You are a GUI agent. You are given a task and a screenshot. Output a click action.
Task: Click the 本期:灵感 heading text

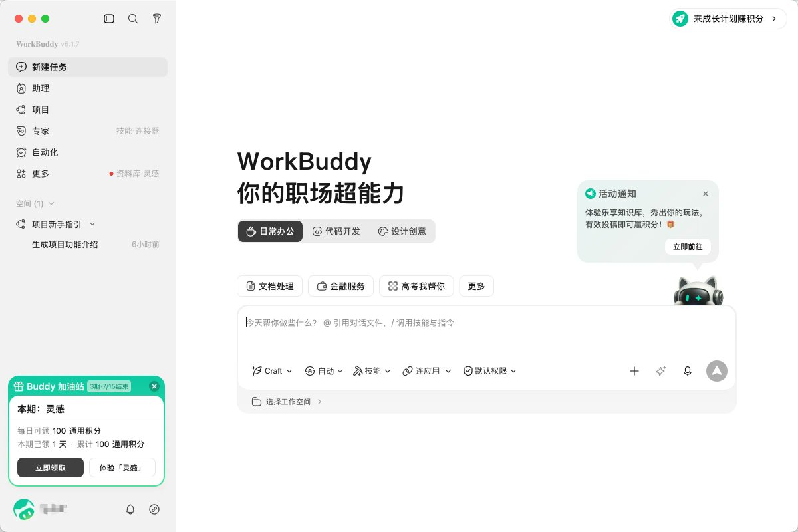click(x=41, y=409)
